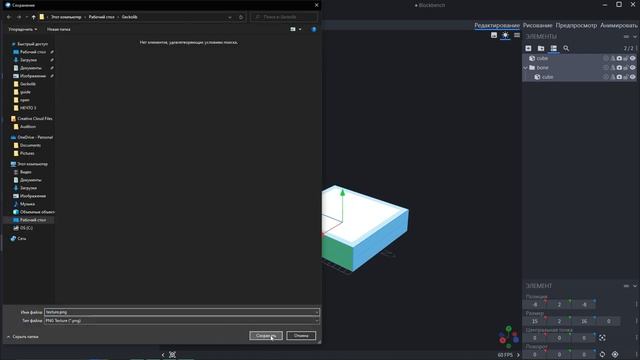Click the cube icon of top-level cube
This screenshot has width=640, height=360.
point(532,58)
